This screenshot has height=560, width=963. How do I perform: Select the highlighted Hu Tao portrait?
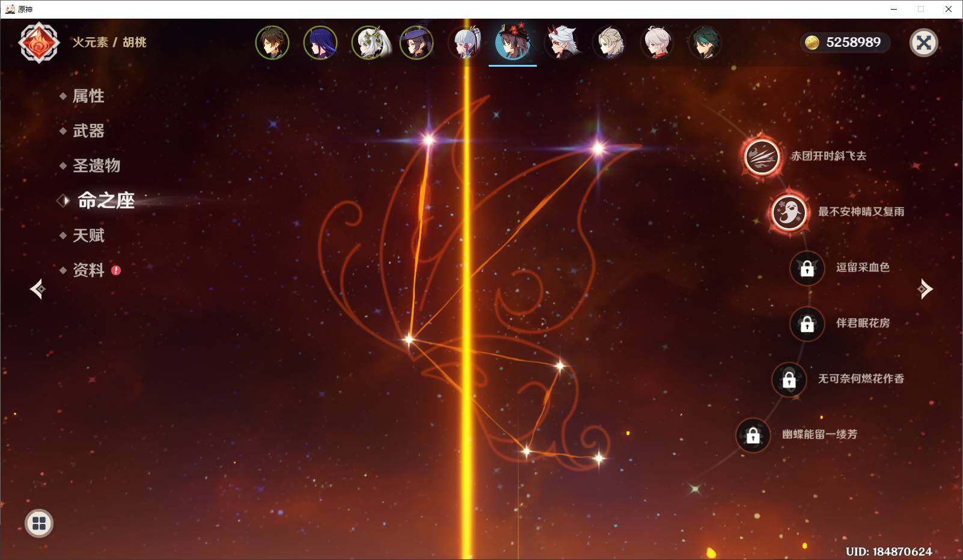pos(513,42)
